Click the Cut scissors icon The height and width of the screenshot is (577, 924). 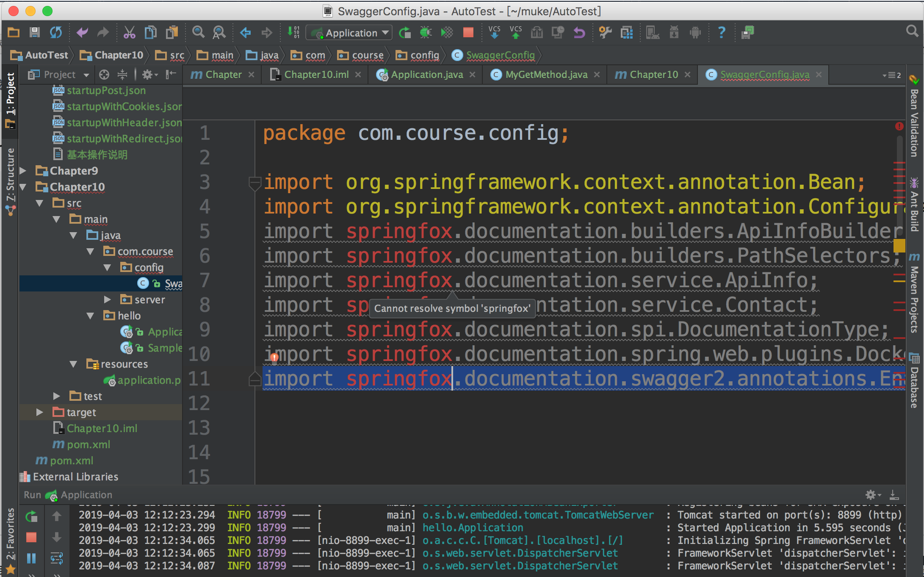(x=129, y=33)
